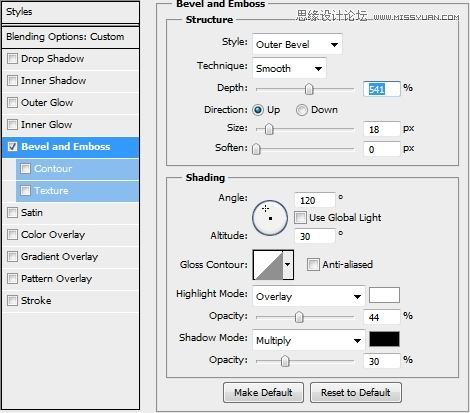Click the Size value field showing 18

[382, 129]
